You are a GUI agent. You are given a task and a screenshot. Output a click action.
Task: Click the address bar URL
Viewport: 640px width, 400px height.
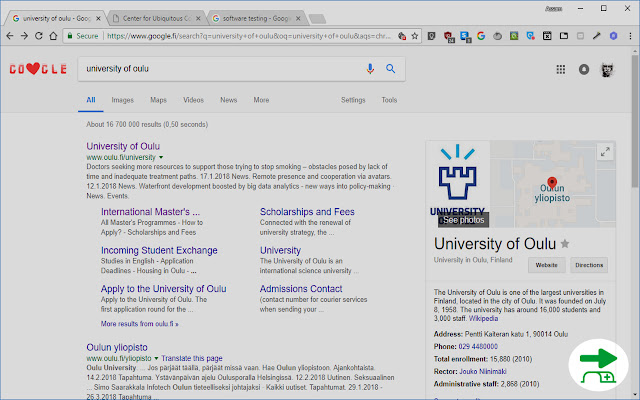pyautogui.click(x=249, y=36)
